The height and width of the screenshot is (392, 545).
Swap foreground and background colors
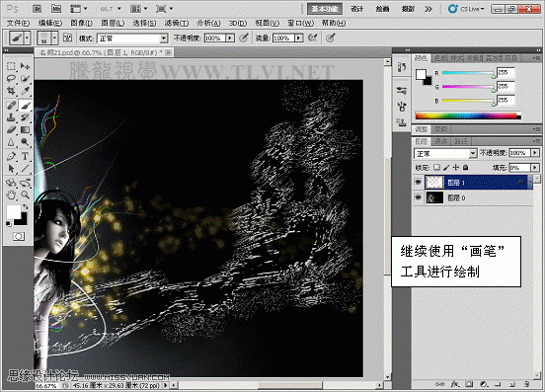click(26, 207)
